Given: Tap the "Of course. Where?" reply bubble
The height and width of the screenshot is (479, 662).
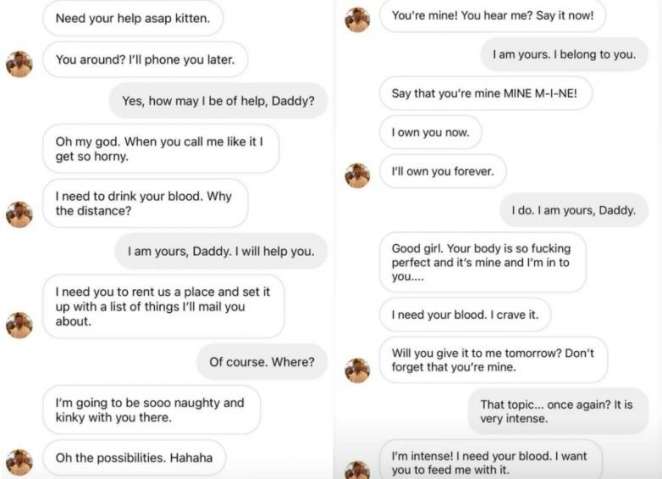Looking at the screenshot, I should 261,361.
